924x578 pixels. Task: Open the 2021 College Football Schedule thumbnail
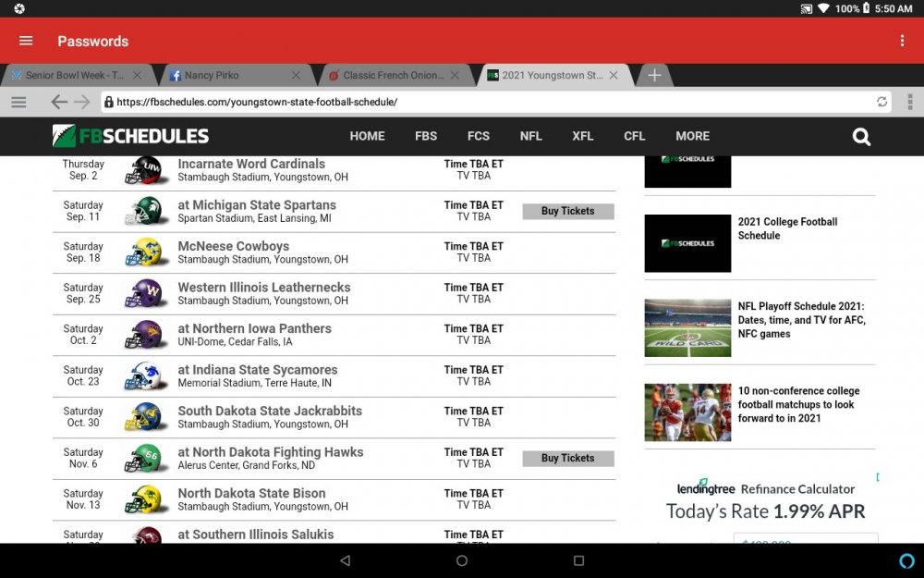tap(687, 243)
